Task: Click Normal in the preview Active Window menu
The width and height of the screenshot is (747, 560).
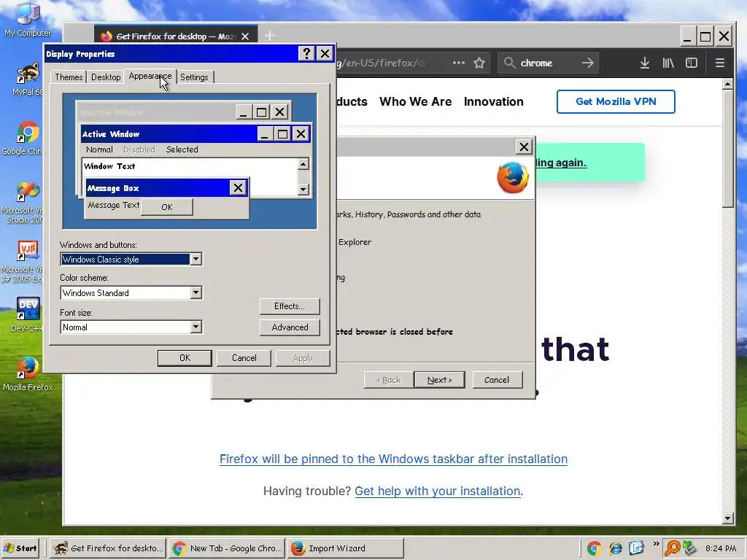Action: (x=99, y=149)
